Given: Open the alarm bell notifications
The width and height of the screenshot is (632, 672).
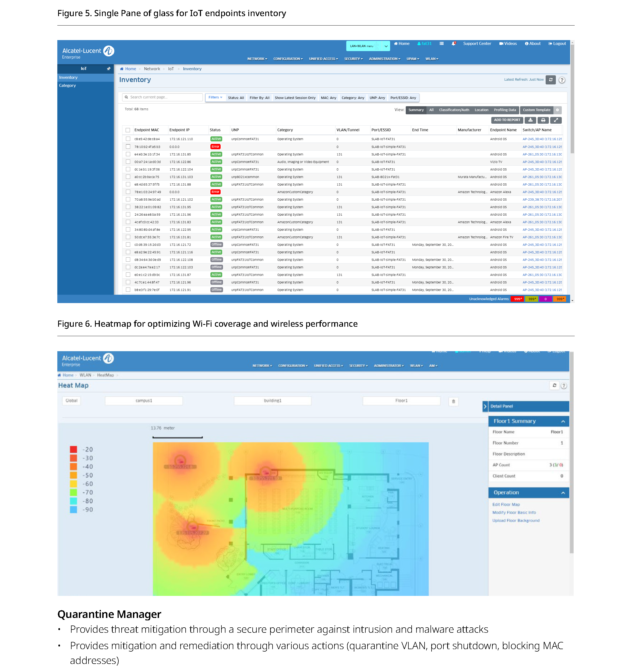Looking at the screenshot, I should coord(453,44).
